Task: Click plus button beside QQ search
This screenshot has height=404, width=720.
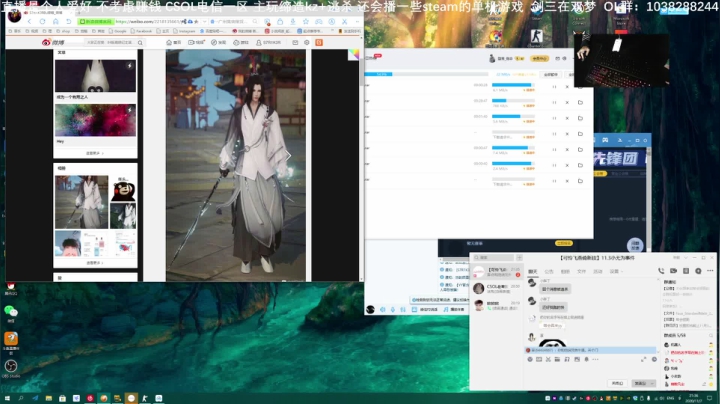Action: click(519, 258)
